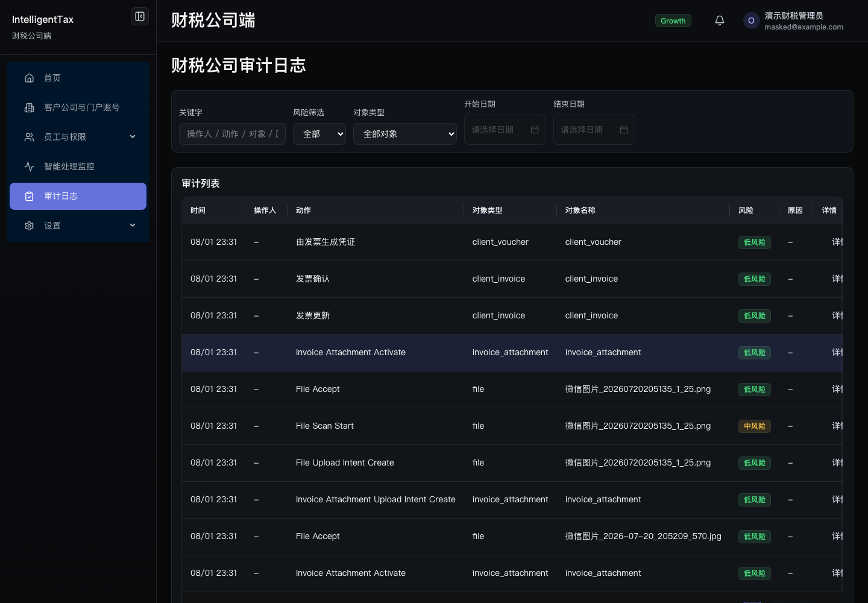868x603 pixels.
Task: Collapse the sidebar with the panel icon
Action: coord(140,16)
